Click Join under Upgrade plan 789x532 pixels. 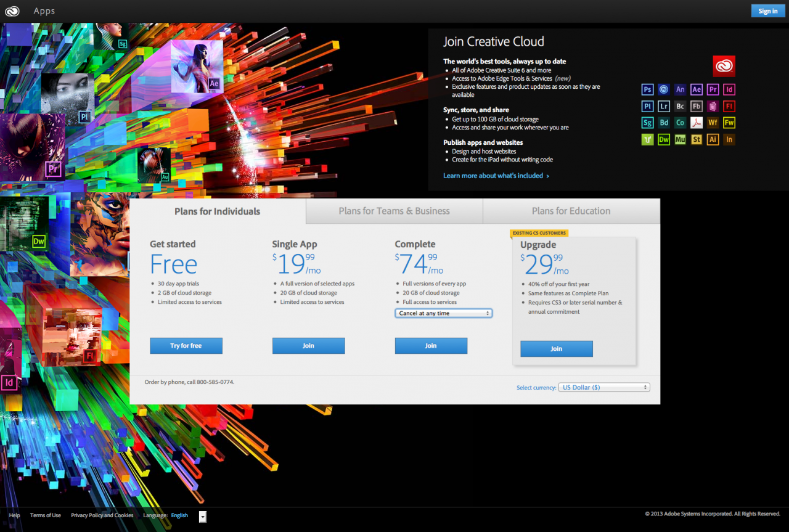tap(557, 349)
